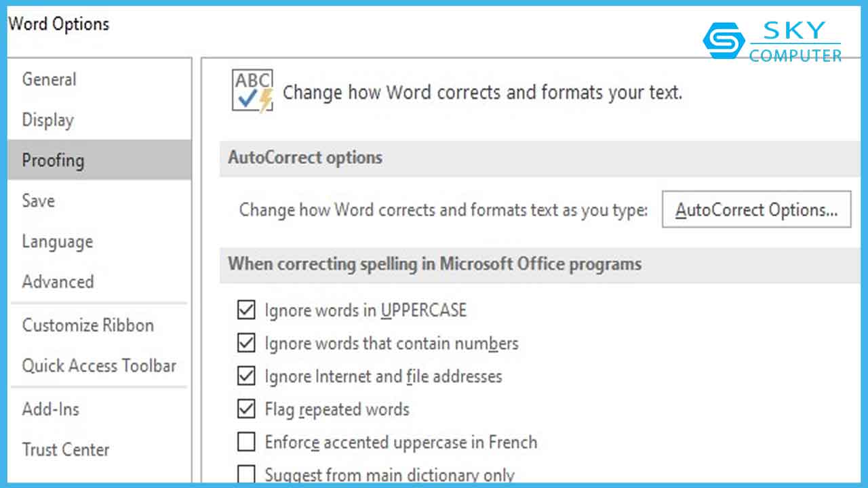Image resolution: width=868 pixels, height=488 pixels.
Task: Disable Flag repeated words
Action: [246, 409]
